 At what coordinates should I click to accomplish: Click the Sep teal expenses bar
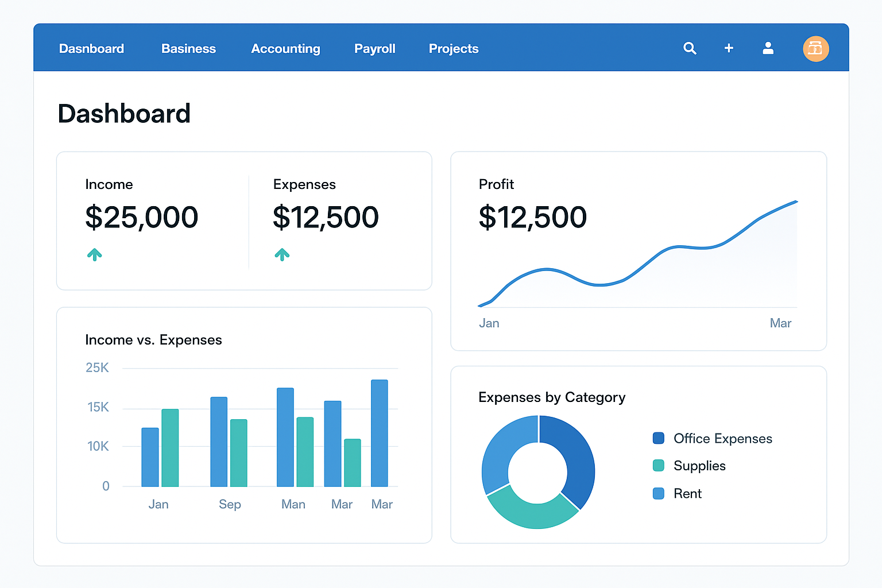tap(239, 453)
